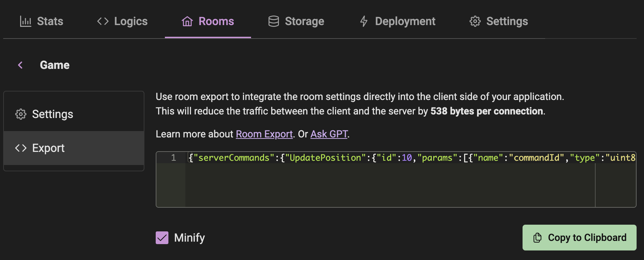Go to the Deployment tab
The width and height of the screenshot is (644, 260).
pos(398,21)
